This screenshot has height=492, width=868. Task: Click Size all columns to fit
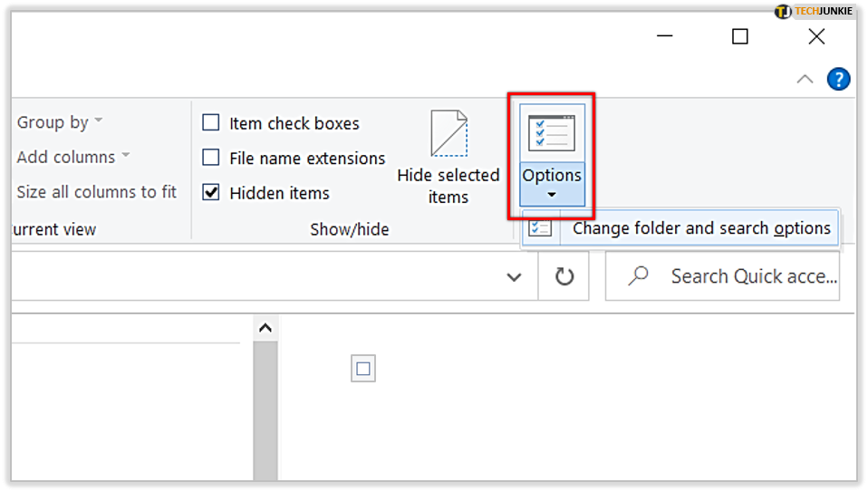coord(96,192)
